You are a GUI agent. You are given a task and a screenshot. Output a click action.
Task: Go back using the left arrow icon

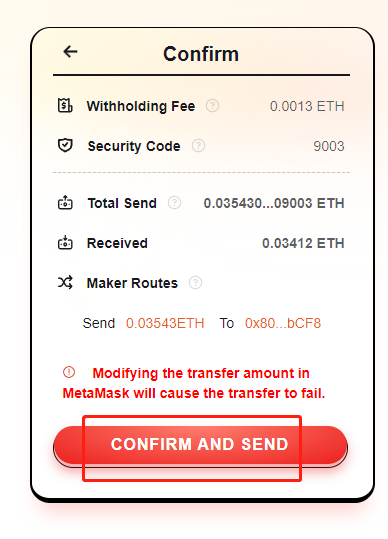tap(70, 52)
